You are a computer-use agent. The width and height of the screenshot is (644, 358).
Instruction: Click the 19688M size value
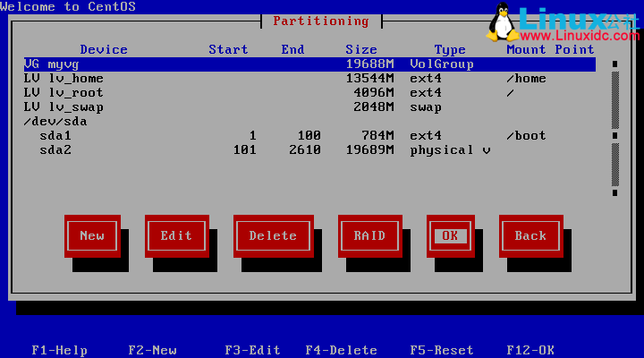pos(370,64)
